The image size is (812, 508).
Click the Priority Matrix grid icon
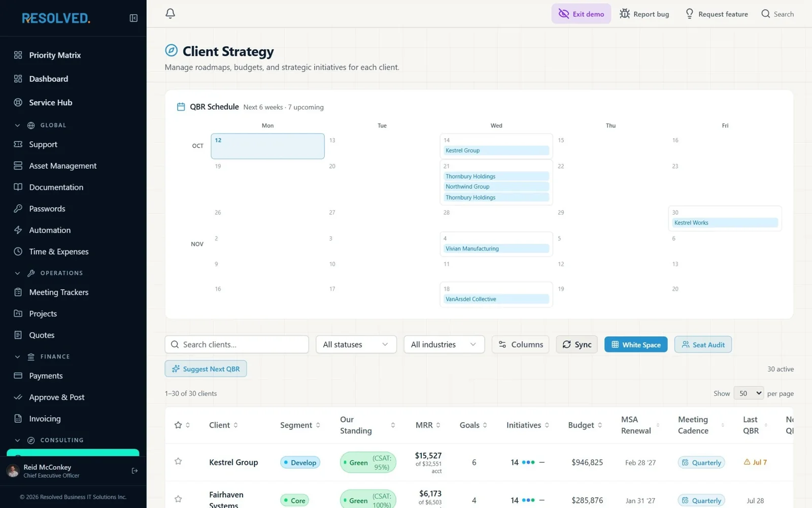point(18,55)
